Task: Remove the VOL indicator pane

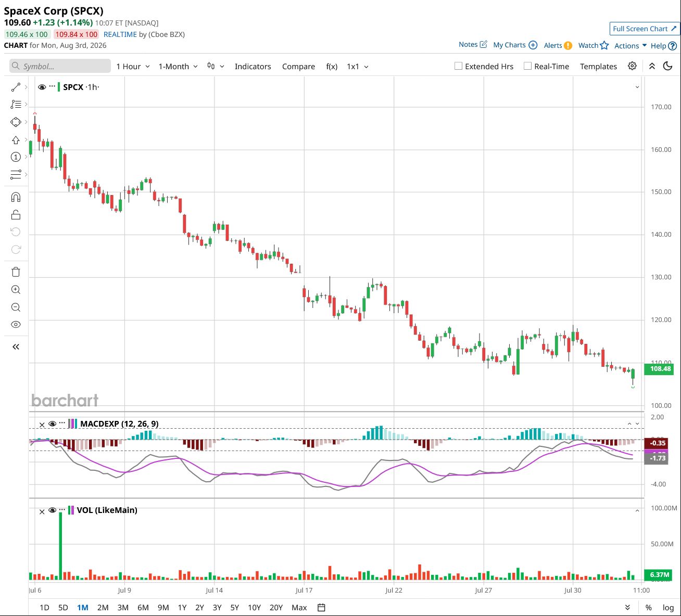Action: (42, 511)
